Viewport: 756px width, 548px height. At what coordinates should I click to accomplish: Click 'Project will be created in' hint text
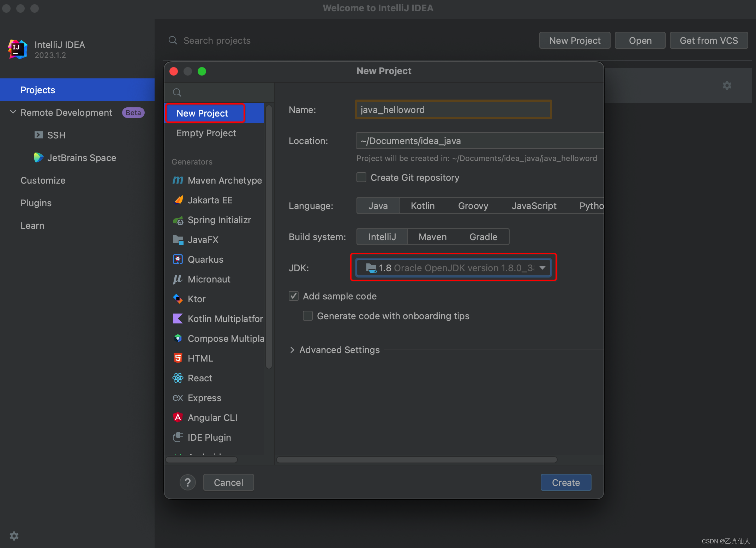(476, 158)
